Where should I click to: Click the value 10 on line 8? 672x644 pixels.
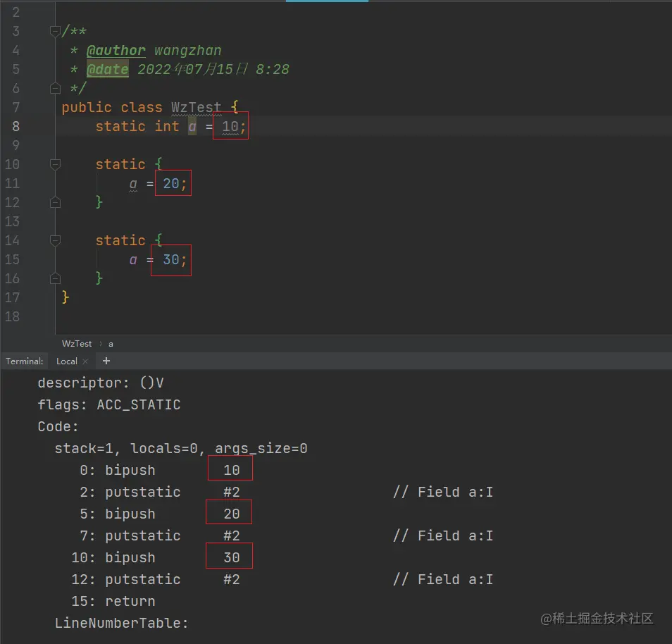(230, 127)
